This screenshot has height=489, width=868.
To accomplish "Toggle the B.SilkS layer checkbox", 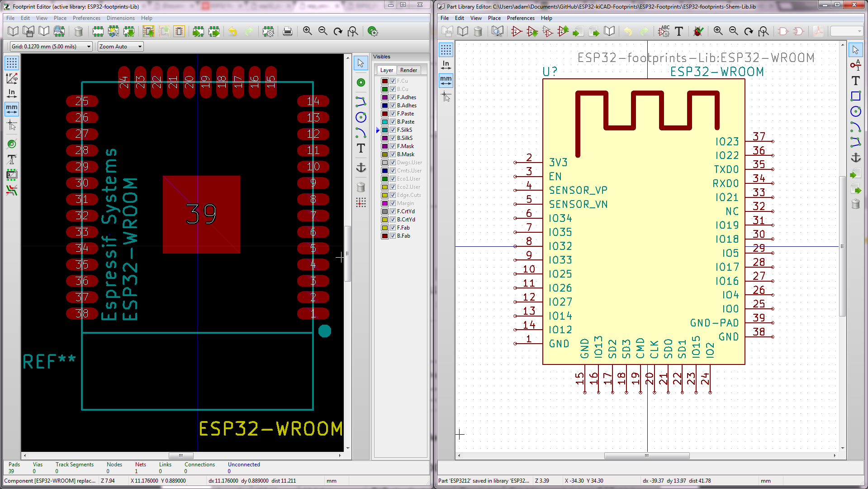I will coord(393,138).
